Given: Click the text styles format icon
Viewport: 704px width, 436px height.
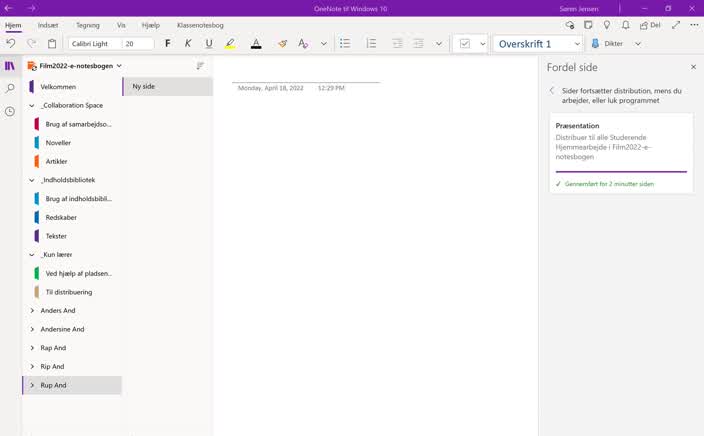Looking at the screenshot, I should pyautogui.click(x=303, y=44).
